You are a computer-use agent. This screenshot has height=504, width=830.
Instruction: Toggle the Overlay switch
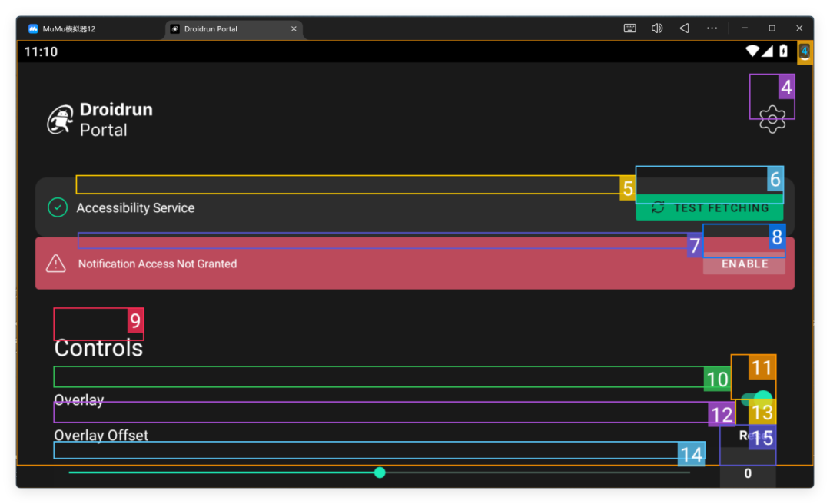[757, 399]
